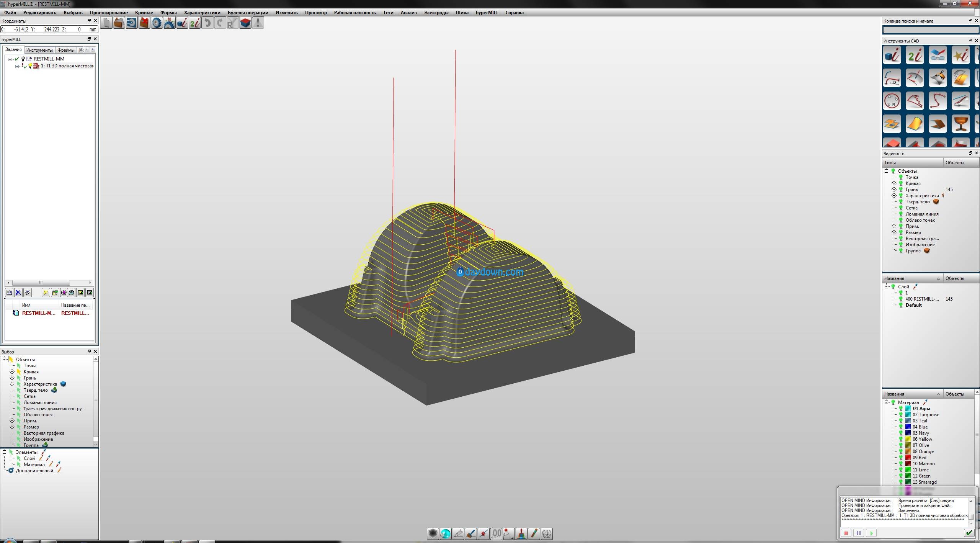
Task: Collapse the RESTMILL-MM joblist tree node
Action: coord(10,59)
